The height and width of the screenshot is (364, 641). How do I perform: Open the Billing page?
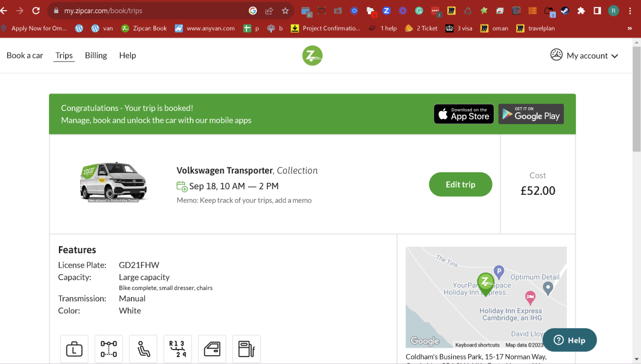point(96,56)
